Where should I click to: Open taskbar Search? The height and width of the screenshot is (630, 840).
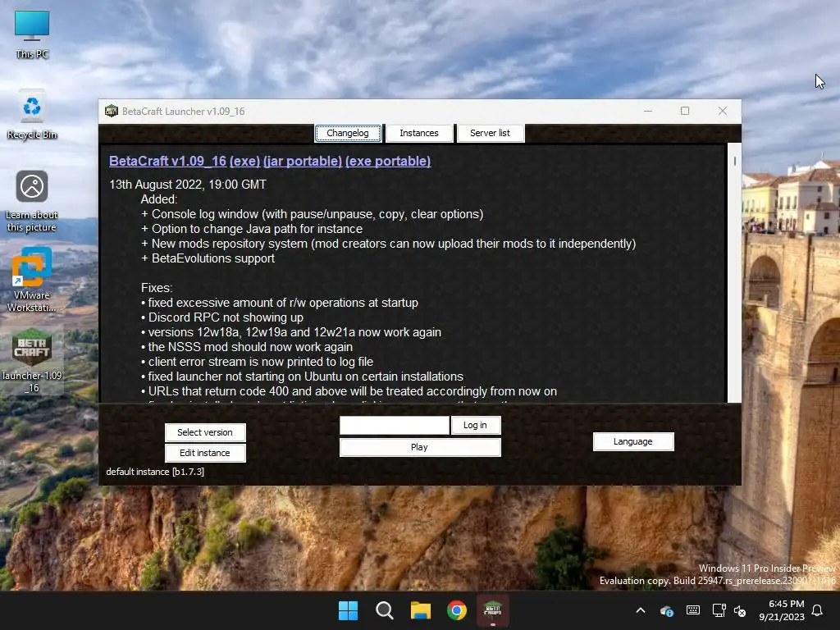coord(384,610)
